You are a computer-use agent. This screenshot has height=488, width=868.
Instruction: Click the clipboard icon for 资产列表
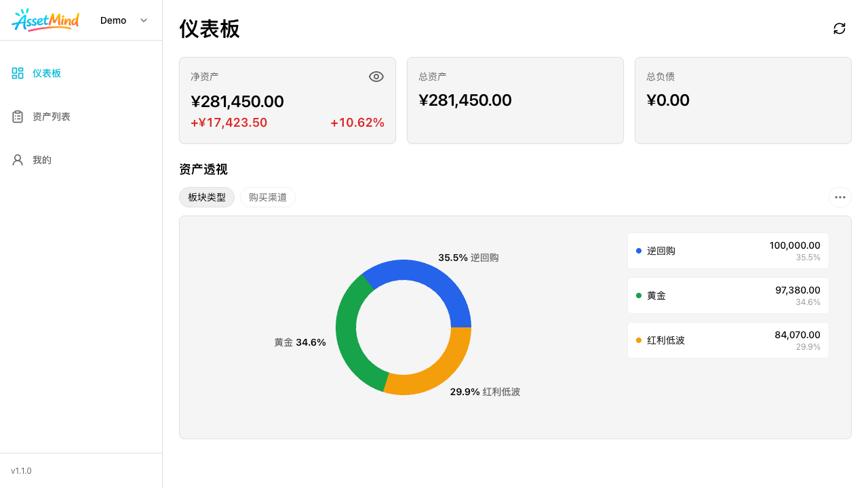point(18,117)
